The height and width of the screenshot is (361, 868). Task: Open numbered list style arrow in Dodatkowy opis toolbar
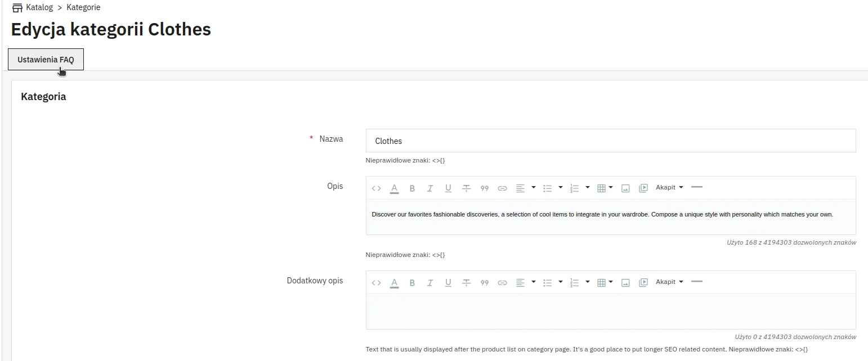[x=588, y=282]
